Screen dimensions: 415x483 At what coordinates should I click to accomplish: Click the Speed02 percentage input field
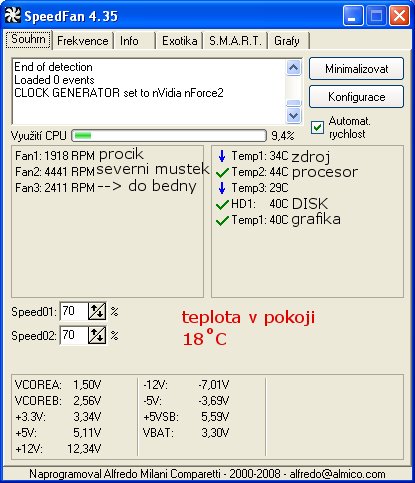(74, 335)
